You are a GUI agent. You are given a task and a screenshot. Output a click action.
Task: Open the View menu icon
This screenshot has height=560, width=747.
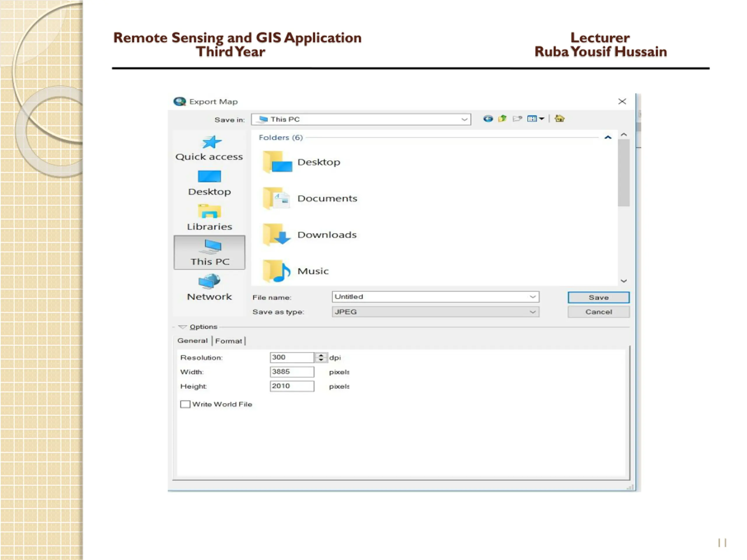pos(536,118)
